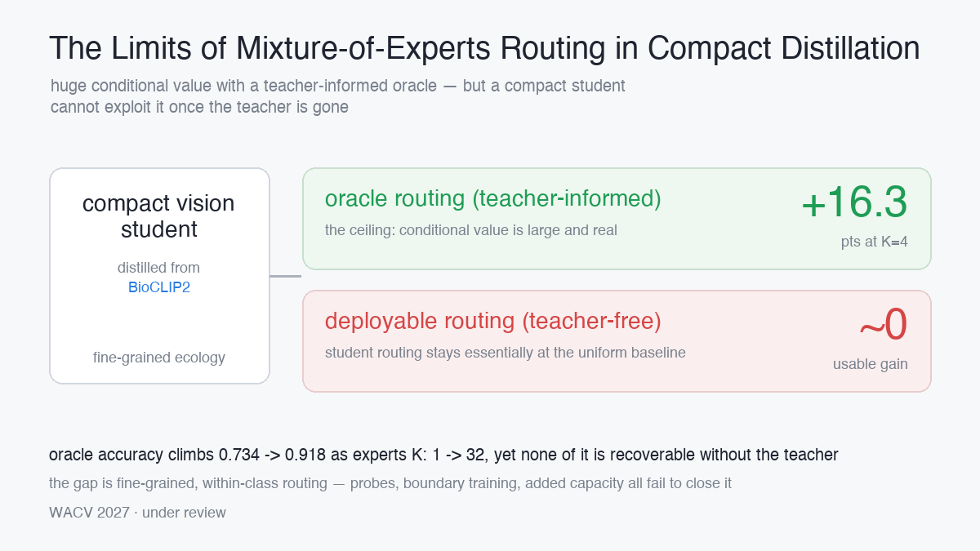The image size is (980, 551).
Task: Select the oracle routing (teacher-informed) heading
Action: click(493, 198)
